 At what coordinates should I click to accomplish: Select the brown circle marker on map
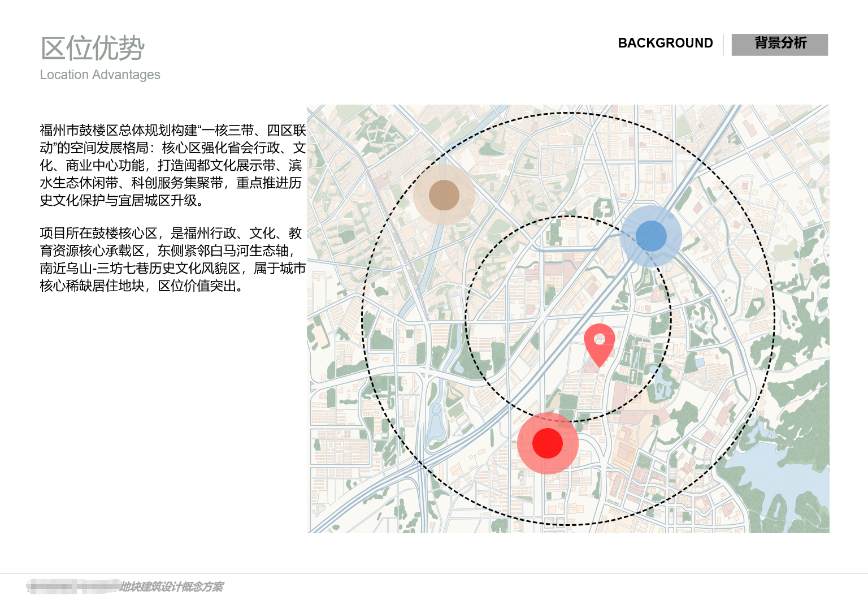point(444,195)
